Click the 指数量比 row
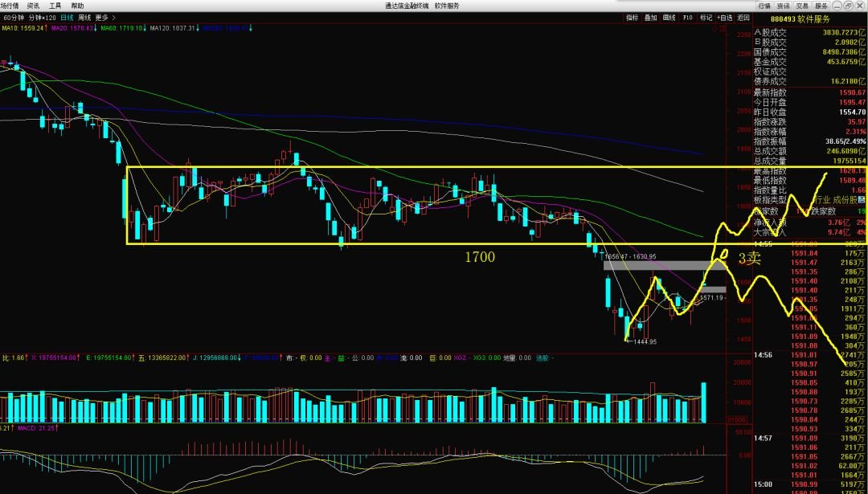The height and width of the screenshot is (494, 868). click(x=810, y=190)
